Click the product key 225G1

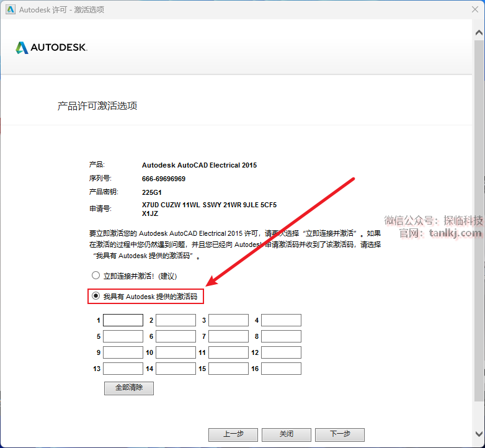tap(151, 192)
